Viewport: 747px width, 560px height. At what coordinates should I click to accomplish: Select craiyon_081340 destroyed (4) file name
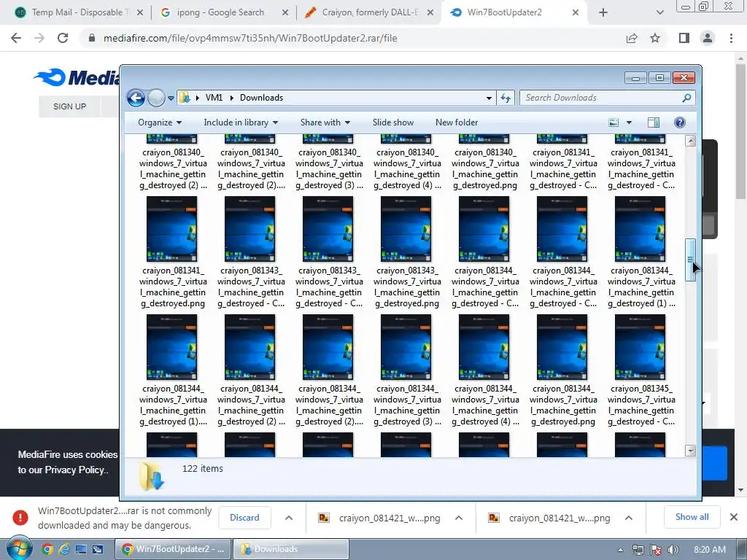pyautogui.click(x=407, y=168)
